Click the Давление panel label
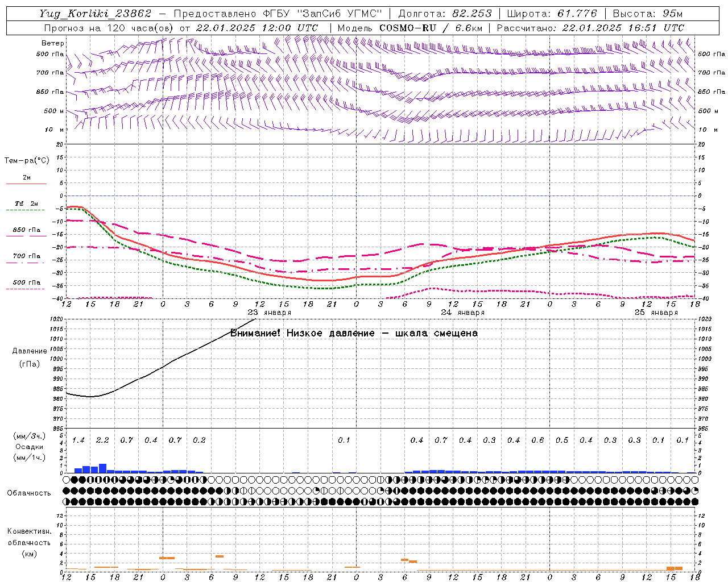728x582 pixels. click(30, 351)
